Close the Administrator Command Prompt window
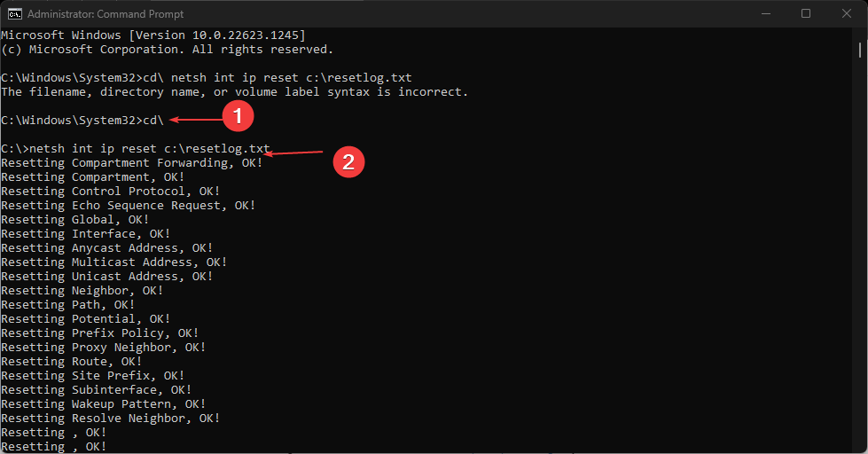Image resolution: width=868 pixels, height=454 pixels. [847, 13]
